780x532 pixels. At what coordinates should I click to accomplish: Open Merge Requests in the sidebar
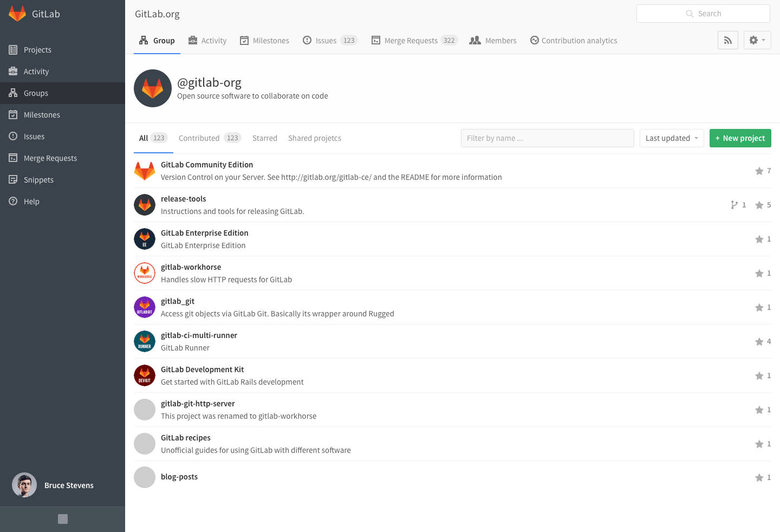coord(62,158)
